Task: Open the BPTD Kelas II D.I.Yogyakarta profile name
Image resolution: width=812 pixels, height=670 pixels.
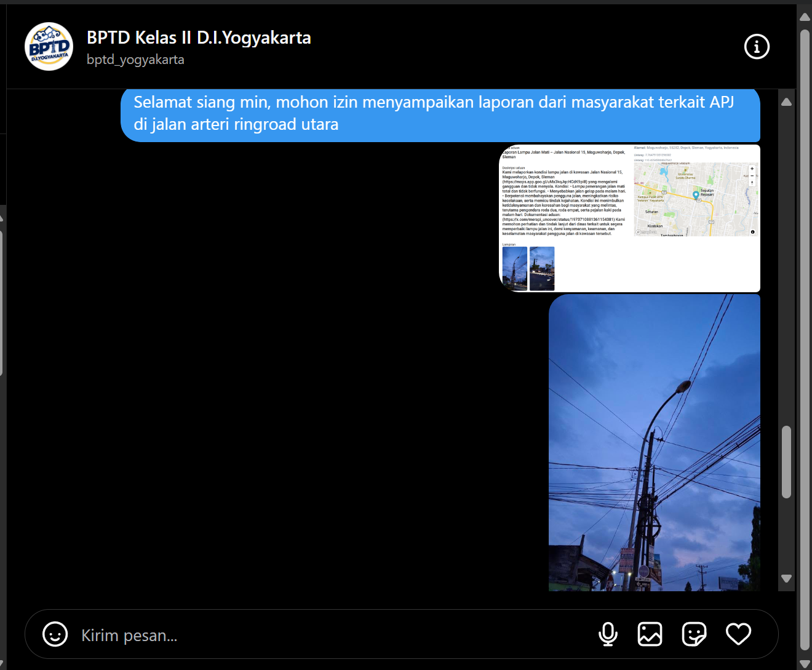Action: [199, 38]
